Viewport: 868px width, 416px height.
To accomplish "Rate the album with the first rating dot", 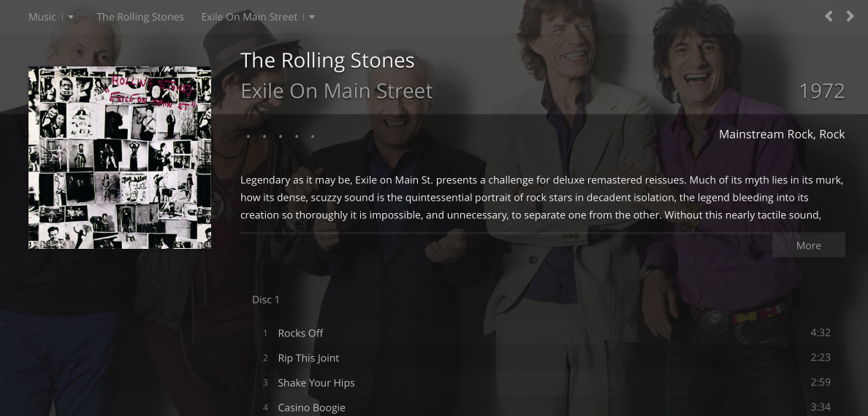I will pos(248,136).
